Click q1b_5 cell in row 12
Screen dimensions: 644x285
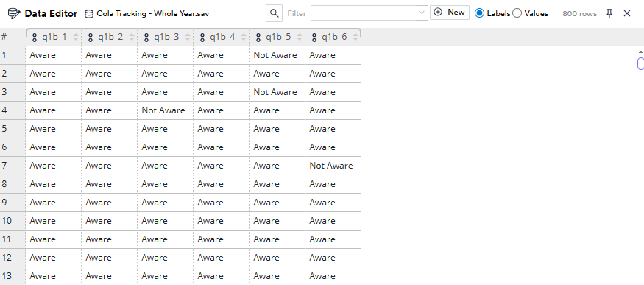(x=277, y=258)
